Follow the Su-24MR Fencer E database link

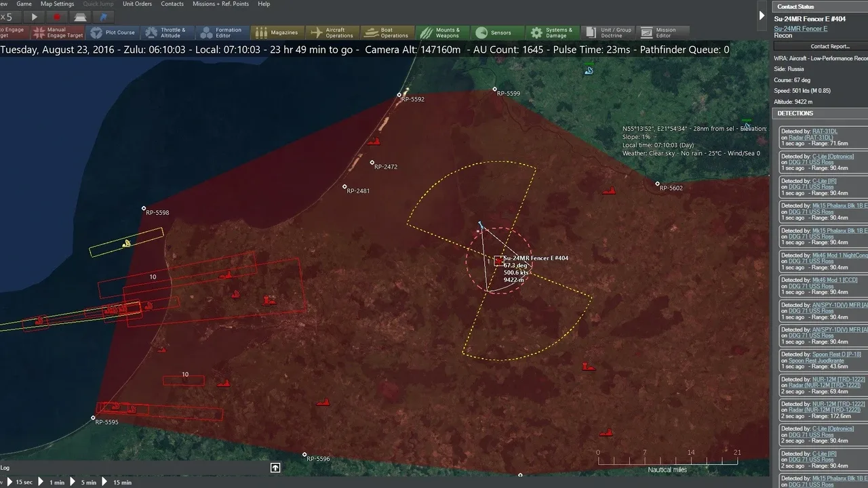coord(801,28)
